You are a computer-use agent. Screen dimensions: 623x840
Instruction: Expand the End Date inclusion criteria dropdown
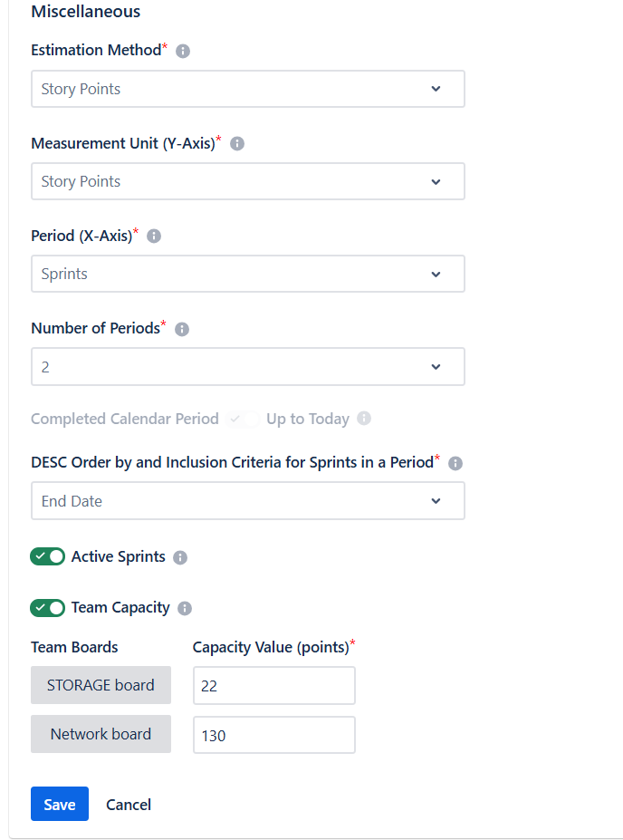tap(247, 501)
